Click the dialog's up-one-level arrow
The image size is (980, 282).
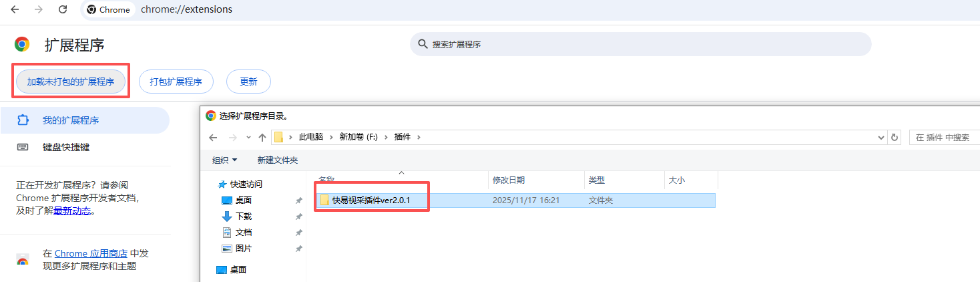(262, 137)
